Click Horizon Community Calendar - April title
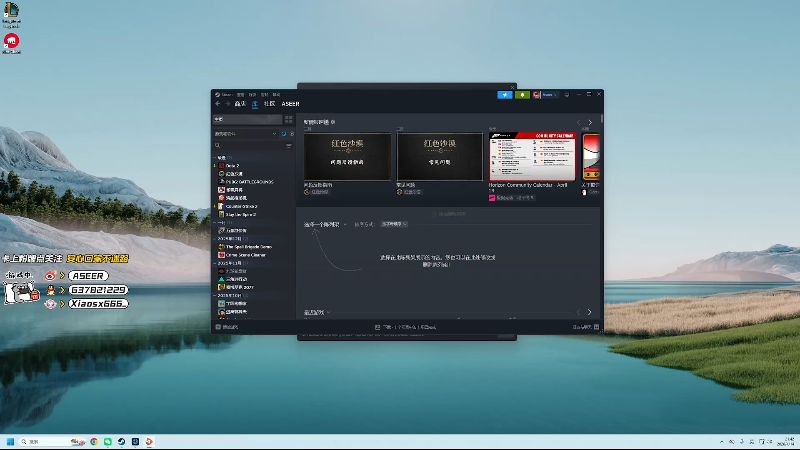 pos(528,187)
